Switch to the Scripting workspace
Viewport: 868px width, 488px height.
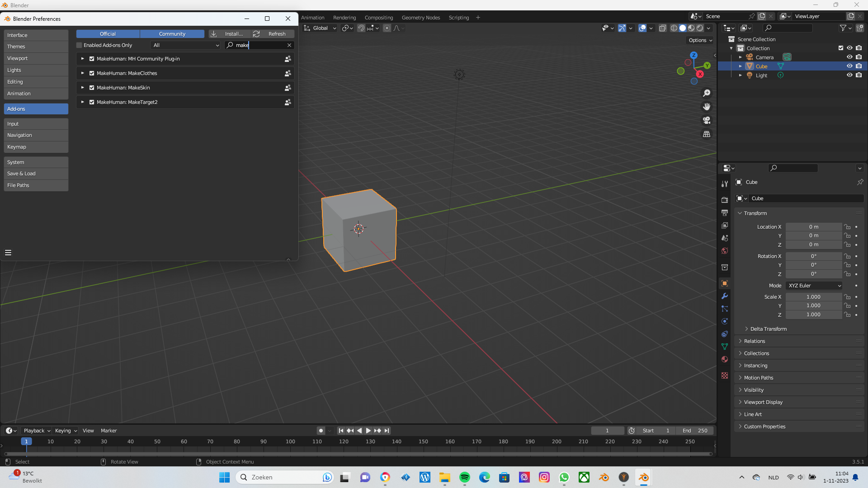(x=458, y=18)
